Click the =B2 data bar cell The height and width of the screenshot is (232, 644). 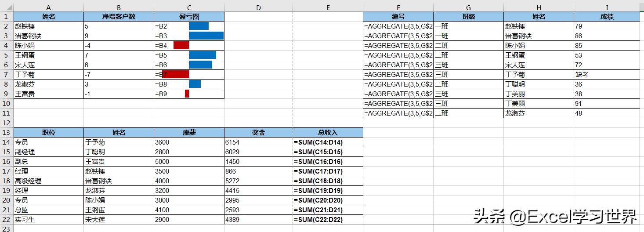click(189, 26)
